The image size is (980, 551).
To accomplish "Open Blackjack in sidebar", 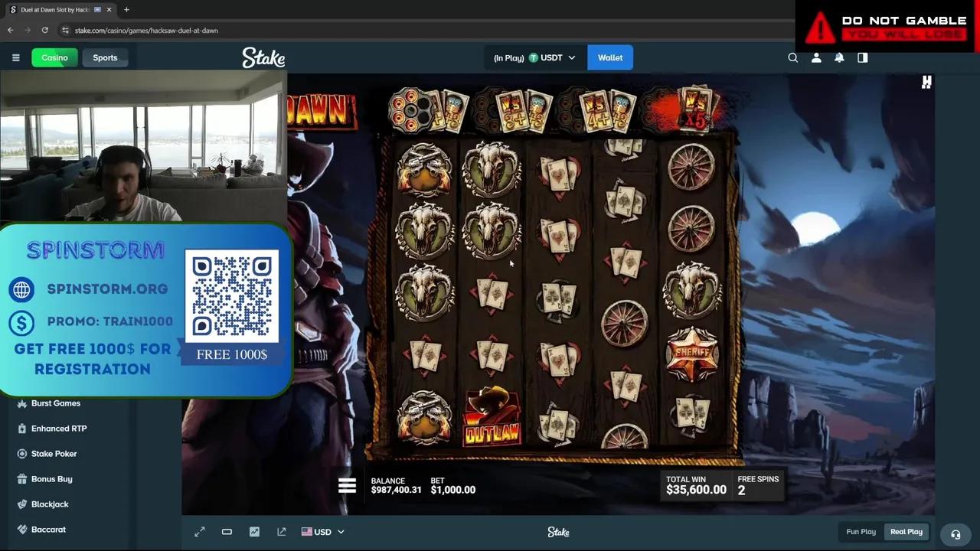I will click(50, 504).
